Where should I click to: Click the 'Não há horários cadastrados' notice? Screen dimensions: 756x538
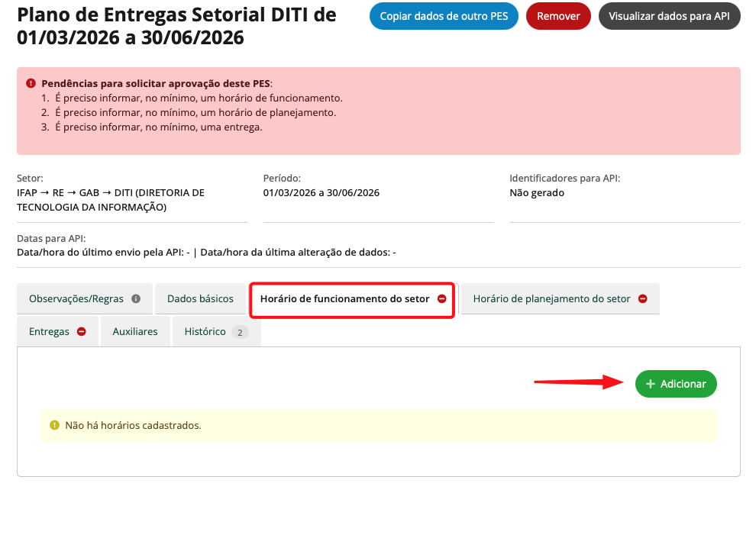pyautogui.click(x=133, y=425)
